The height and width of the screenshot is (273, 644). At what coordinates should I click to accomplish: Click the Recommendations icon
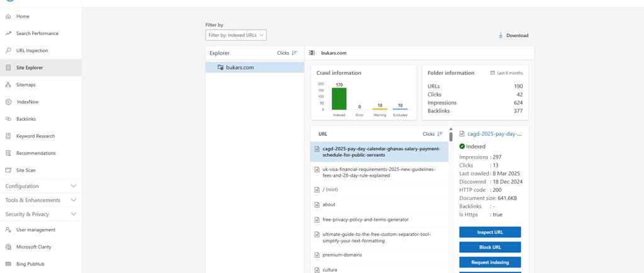(x=8, y=153)
